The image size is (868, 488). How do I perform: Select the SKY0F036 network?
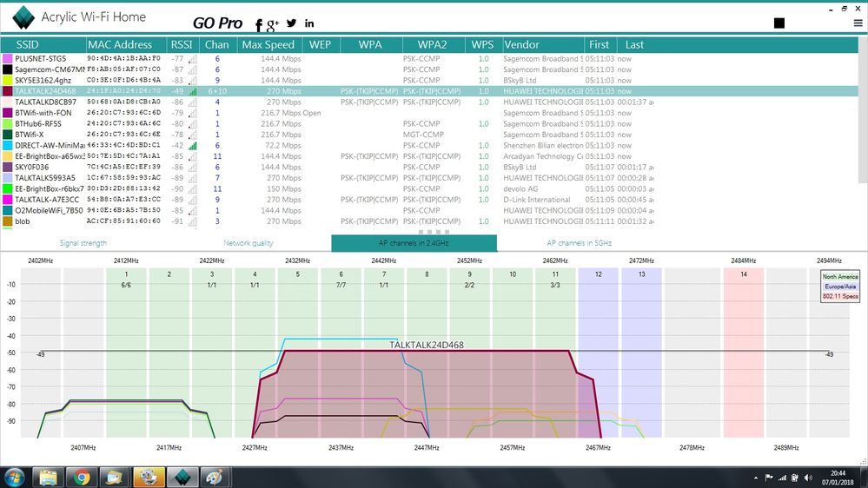(x=429, y=167)
